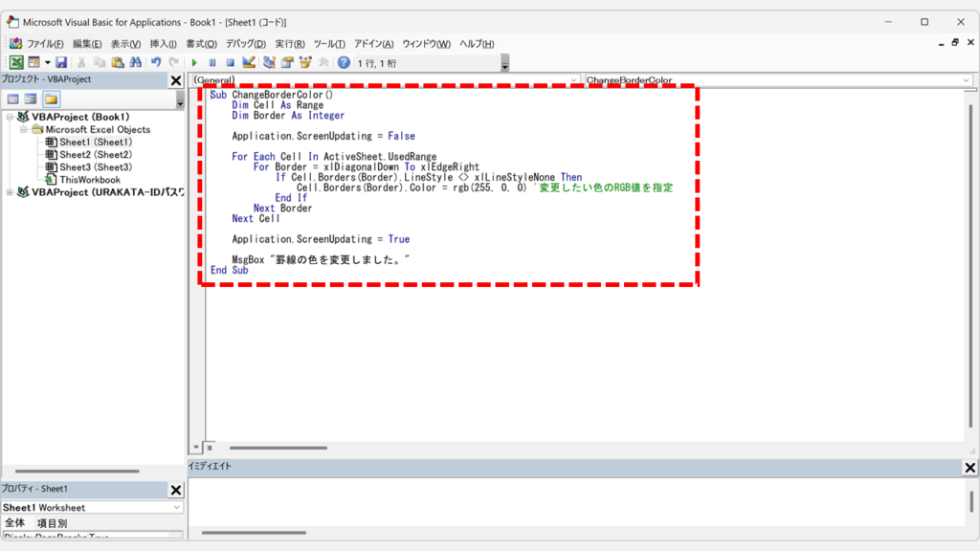Click the View Microsoft Excel toolbar icon
The image size is (980, 551).
[16, 62]
